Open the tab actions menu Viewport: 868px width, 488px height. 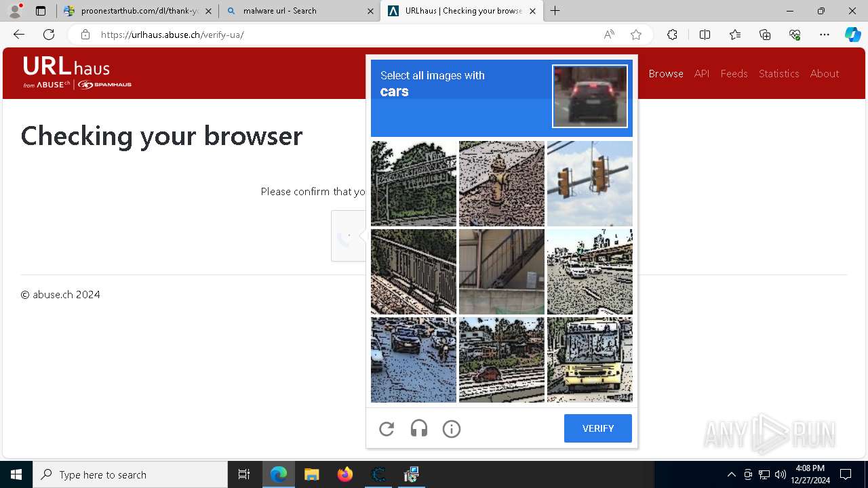[41, 11]
